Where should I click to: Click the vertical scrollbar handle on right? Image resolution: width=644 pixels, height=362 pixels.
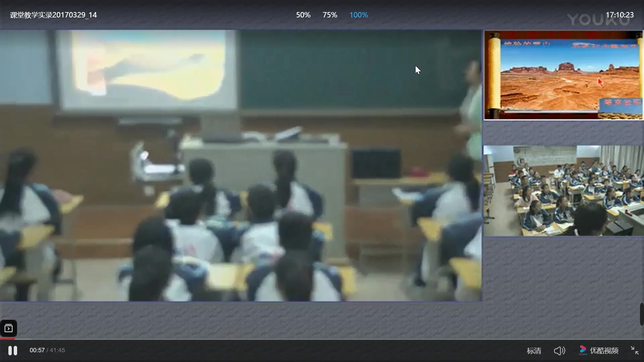642,314
